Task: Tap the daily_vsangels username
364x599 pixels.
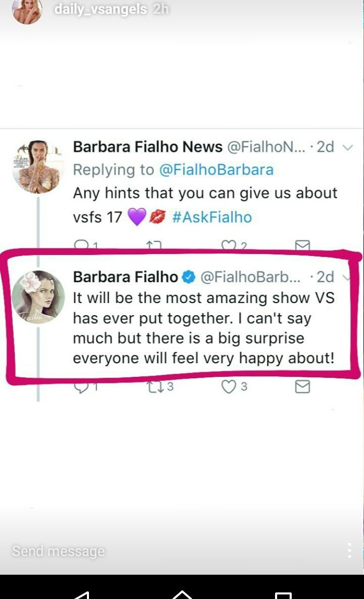Action: (x=100, y=9)
